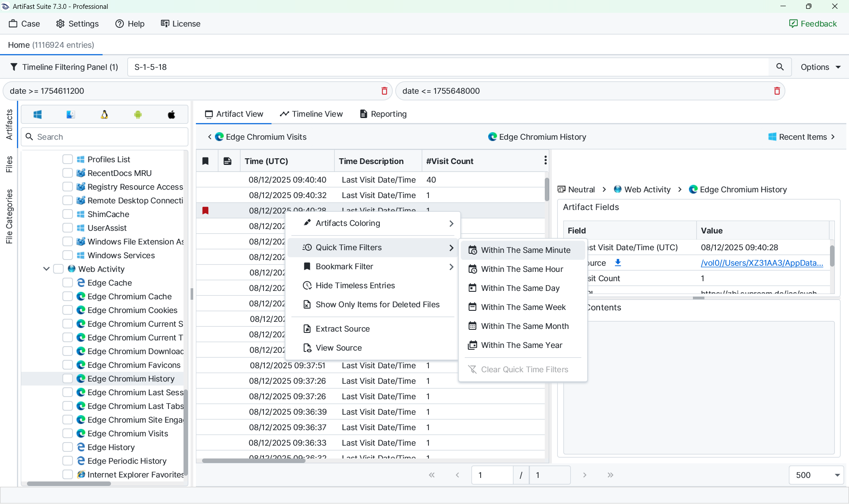
Task: Click the red bookmark on selected row
Action: 206,210
